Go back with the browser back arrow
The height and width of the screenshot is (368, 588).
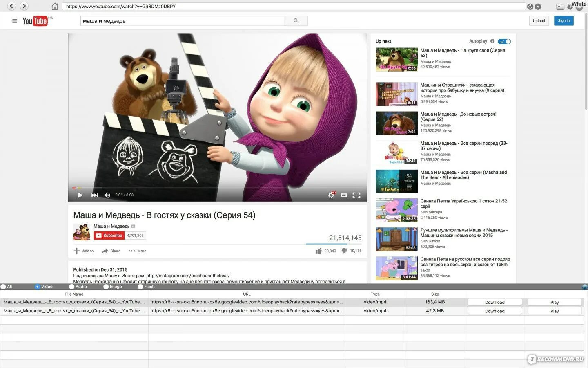point(12,6)
